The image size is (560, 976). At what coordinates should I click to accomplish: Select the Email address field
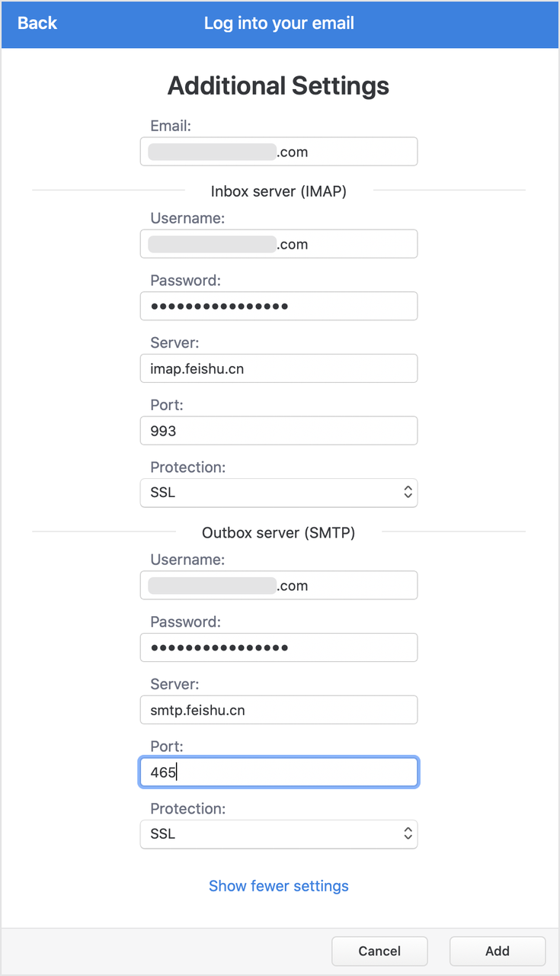[278, 151]
